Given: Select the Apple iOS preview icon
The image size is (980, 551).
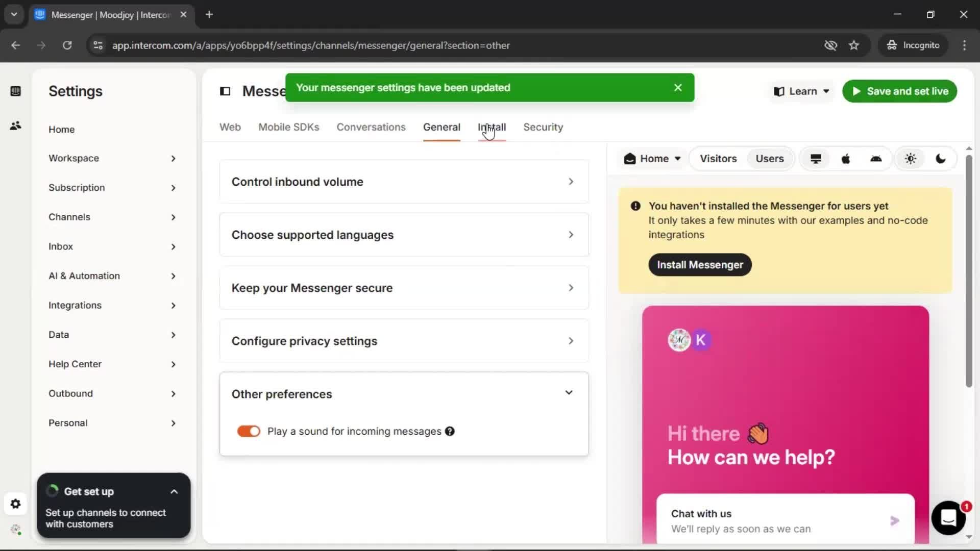Looking at the screenshot, I should (846, 159).
